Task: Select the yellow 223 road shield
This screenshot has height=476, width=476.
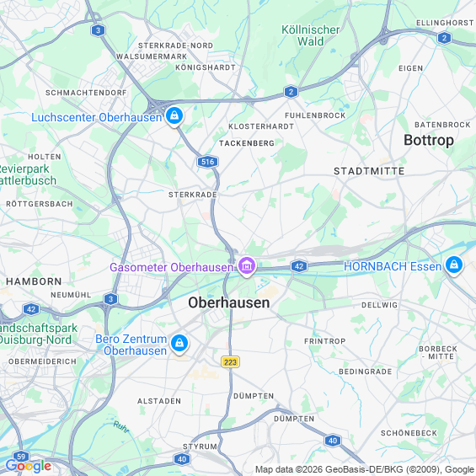Action: click(230, 362)
